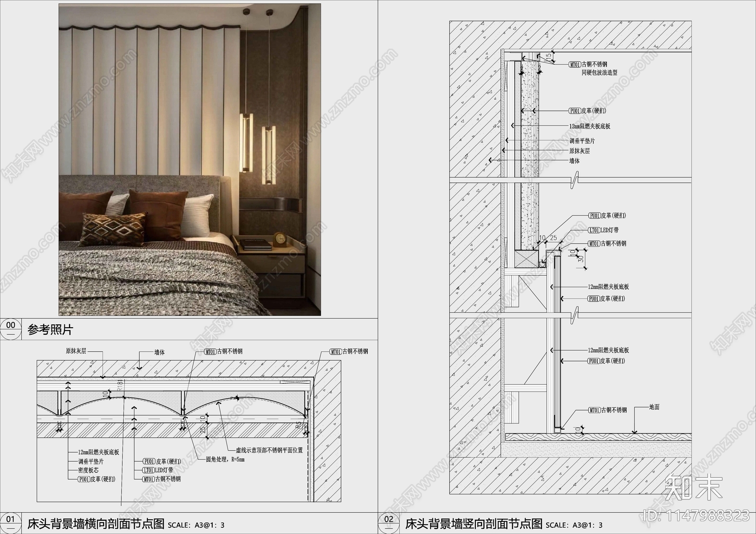The image size is (756, 534).
Task: Select '墙体' label in vertical section drawing
Action: coord(574,161)
